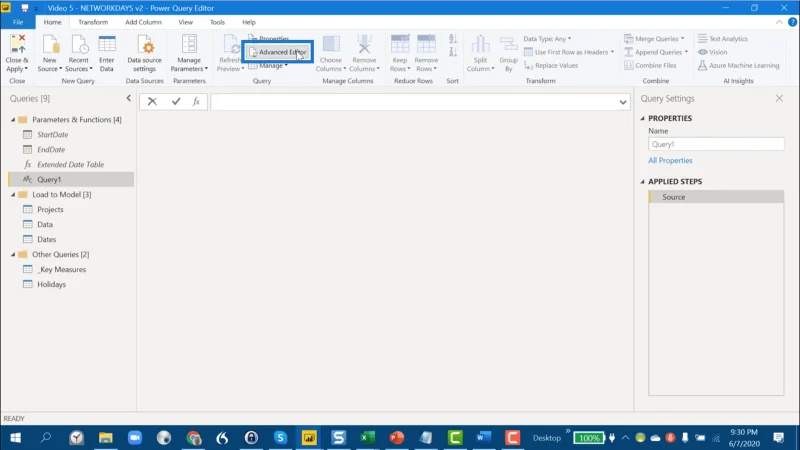Switch to the View tab
The image size is (800, 450).
coord(186,22)
